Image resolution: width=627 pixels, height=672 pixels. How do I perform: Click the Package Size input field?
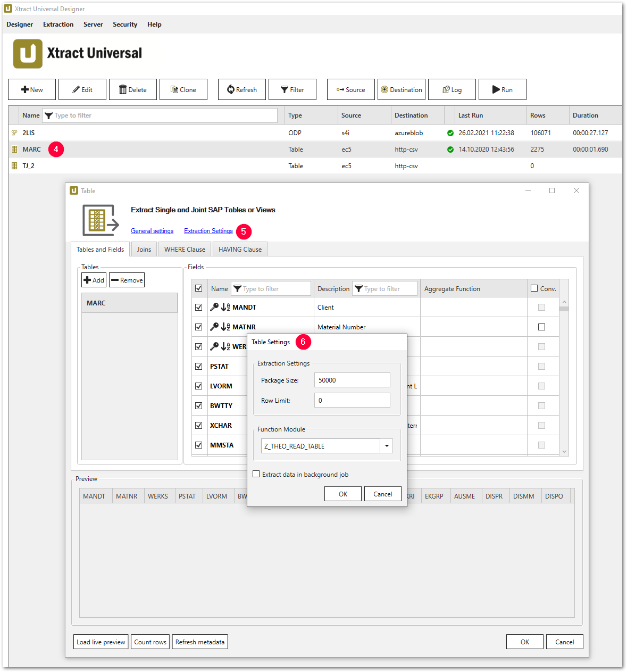[x=352, y=380]
